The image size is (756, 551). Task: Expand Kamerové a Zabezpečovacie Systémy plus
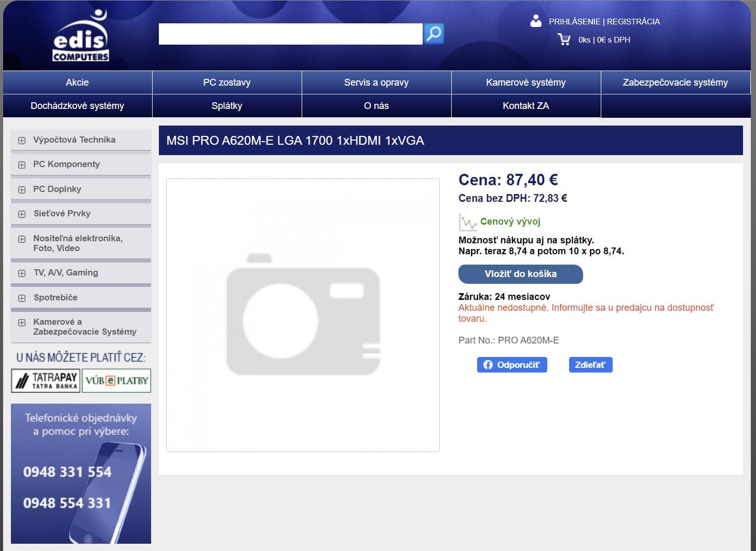click(22, 323)
